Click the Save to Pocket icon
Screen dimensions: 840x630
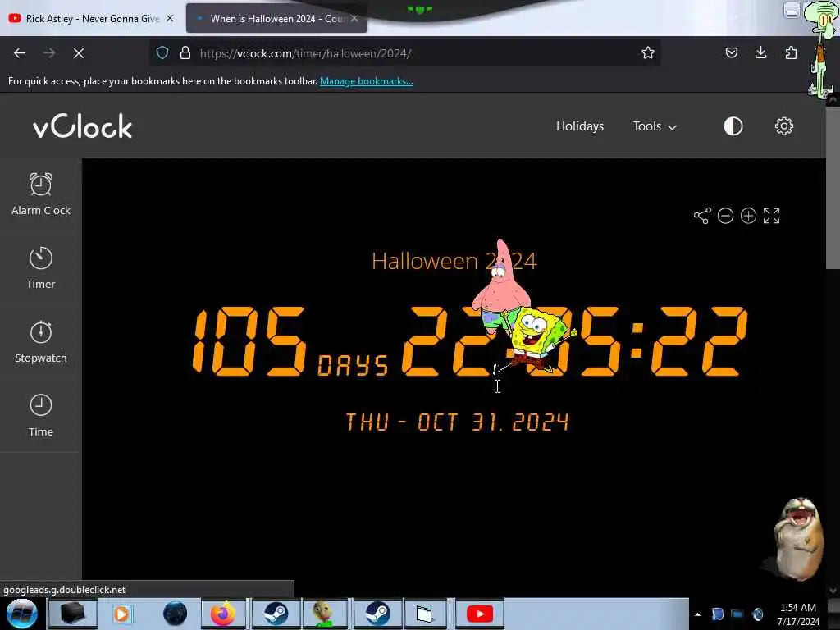[731, 53]
